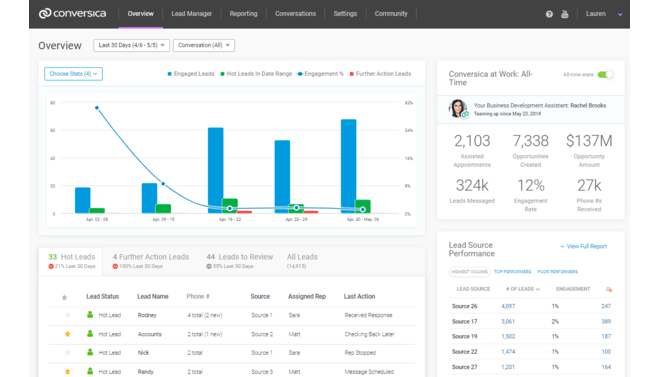Expand the Choose Stats (4) dropdown

click(73, 74)
